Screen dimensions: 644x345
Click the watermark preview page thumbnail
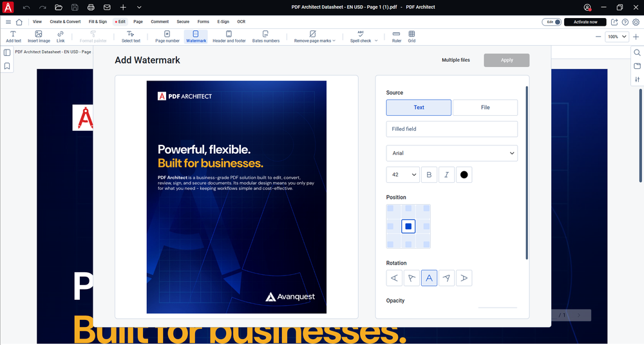coord(236,197)
